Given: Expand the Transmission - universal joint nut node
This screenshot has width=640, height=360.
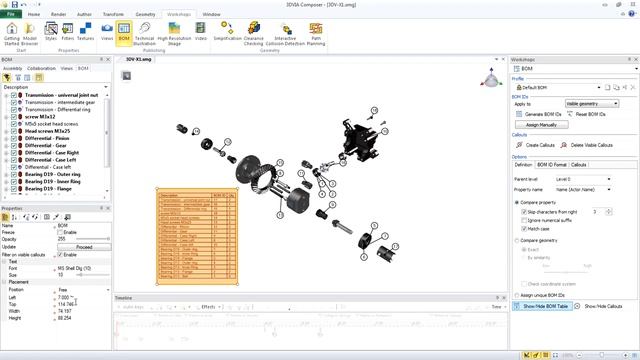Looking at the screenshot, I should pos(6,95).
